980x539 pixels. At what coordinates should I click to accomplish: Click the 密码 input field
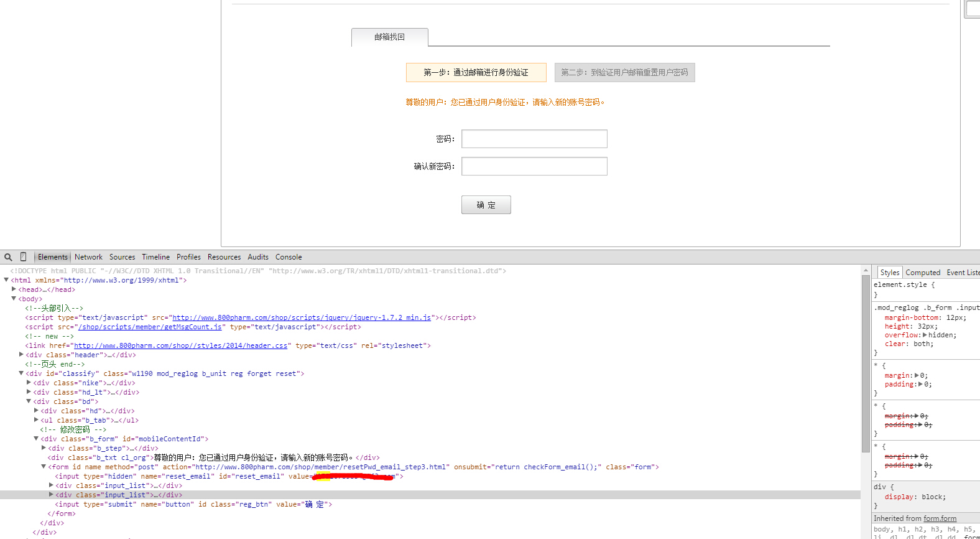click(x=534, y=139)
